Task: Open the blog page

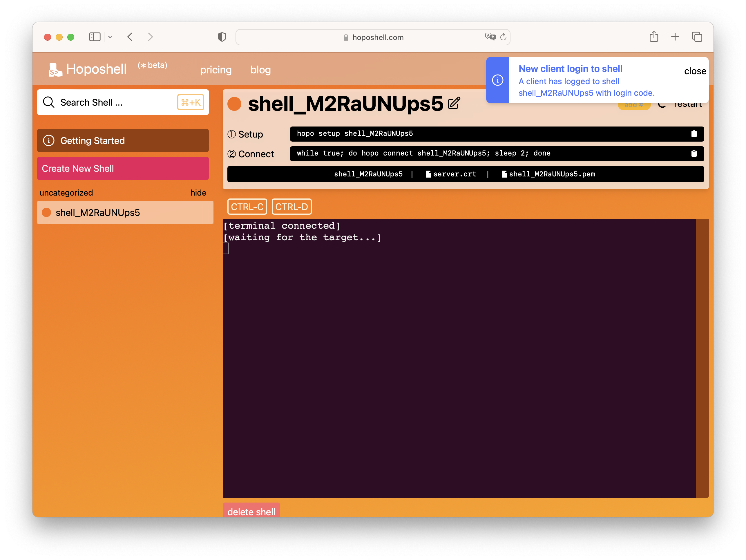Action: point(260,70)
